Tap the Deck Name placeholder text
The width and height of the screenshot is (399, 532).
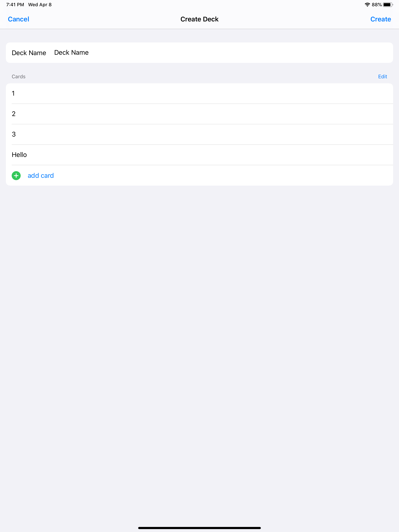pyautogui.click(x=71, y=52)
